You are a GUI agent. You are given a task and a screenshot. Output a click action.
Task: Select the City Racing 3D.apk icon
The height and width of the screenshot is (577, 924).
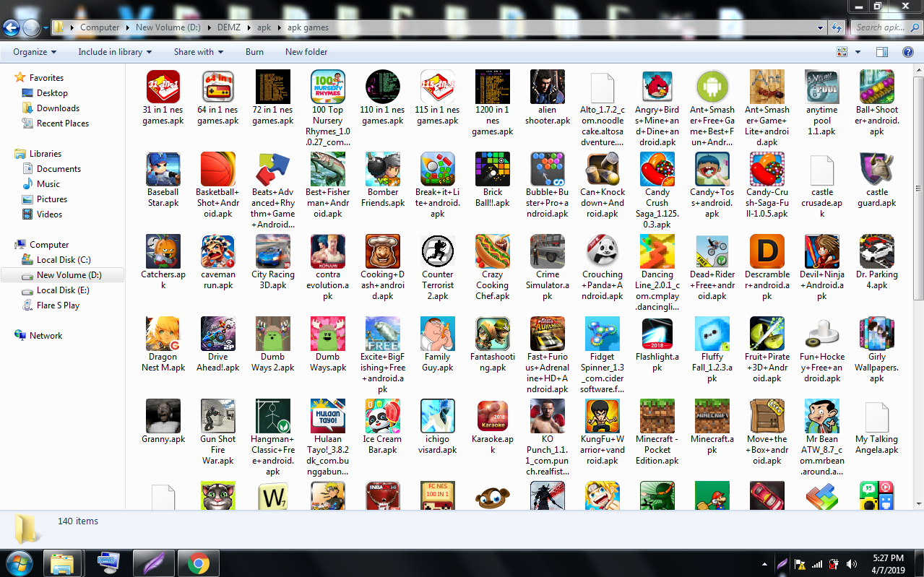click(x=272, y=251)
